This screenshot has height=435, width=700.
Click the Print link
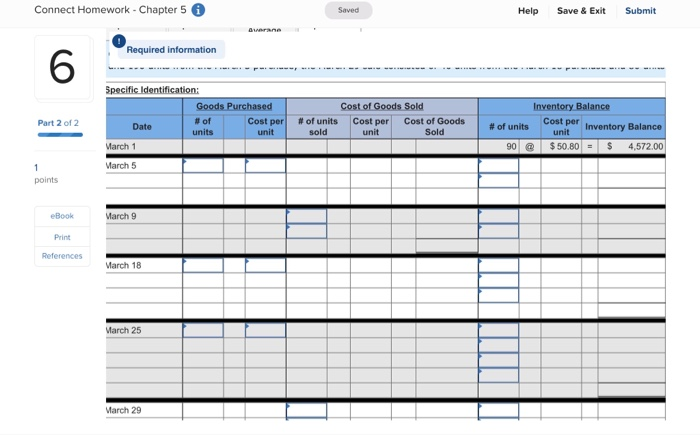(62, 237)
